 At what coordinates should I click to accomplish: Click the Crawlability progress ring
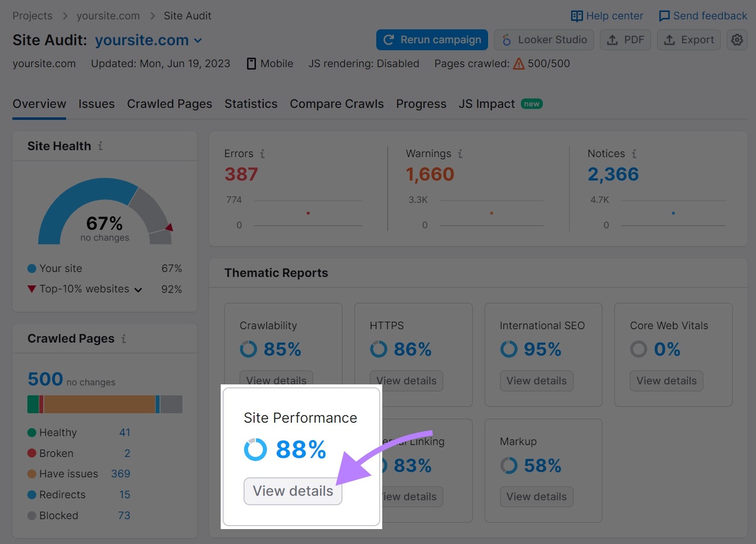coord(248,349)
